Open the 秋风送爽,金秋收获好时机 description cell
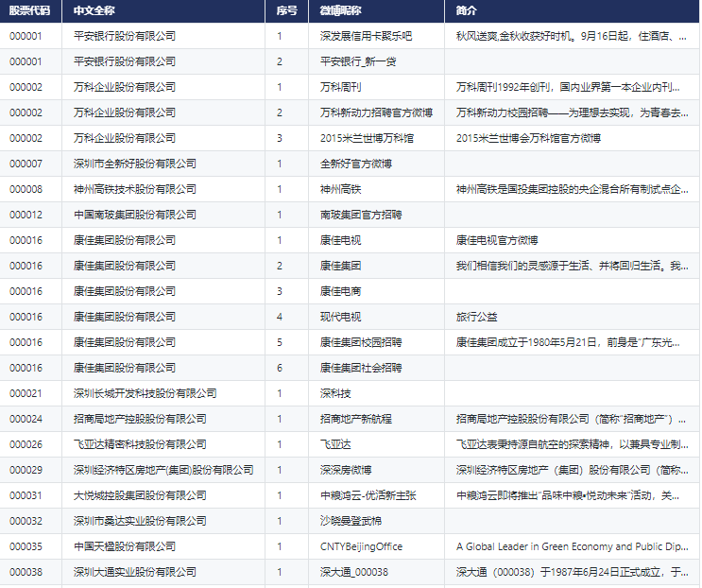Screen dimensions: 702x588 tap(572, 36)
